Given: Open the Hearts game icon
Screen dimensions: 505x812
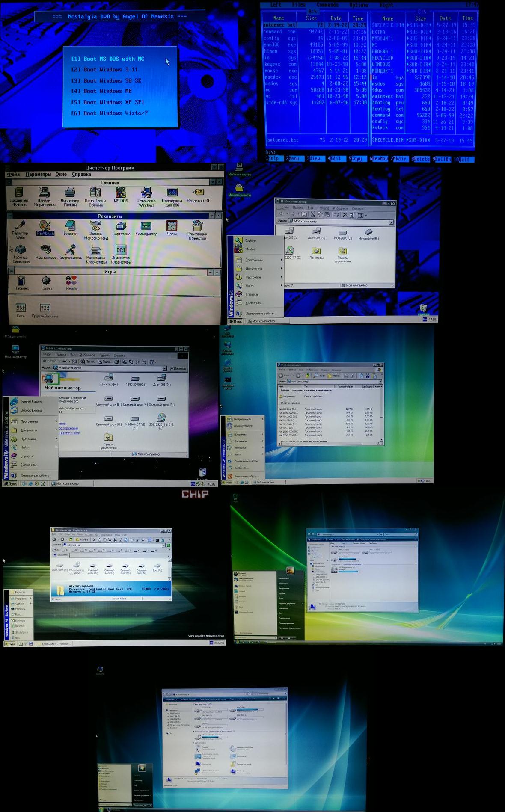Looking at the screenshot, I should click(71, 283).
